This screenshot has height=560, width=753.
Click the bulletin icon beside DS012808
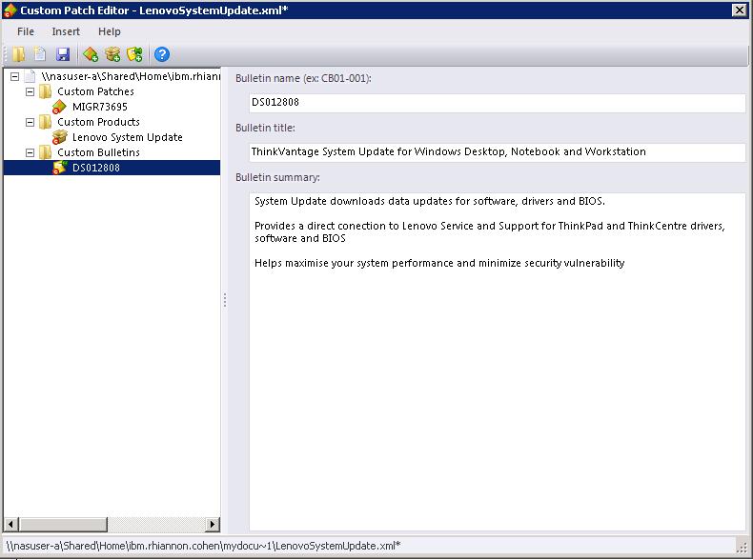59,168
